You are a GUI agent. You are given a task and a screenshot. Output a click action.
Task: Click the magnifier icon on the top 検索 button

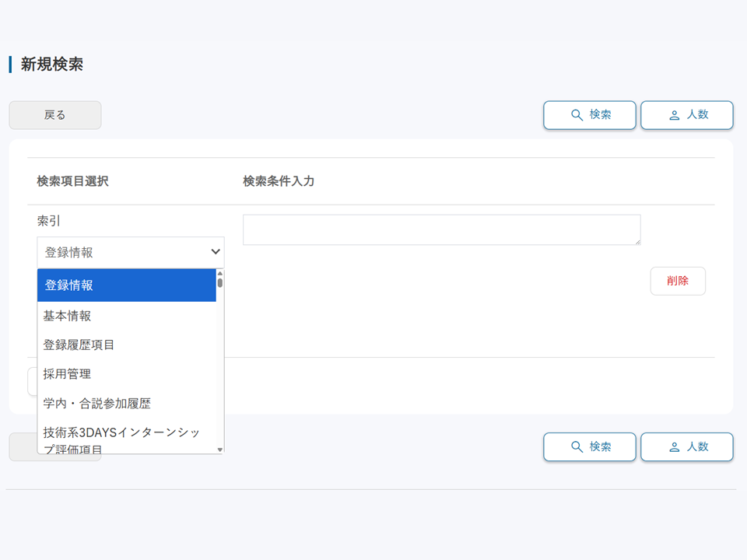click(x=576, y=114)
